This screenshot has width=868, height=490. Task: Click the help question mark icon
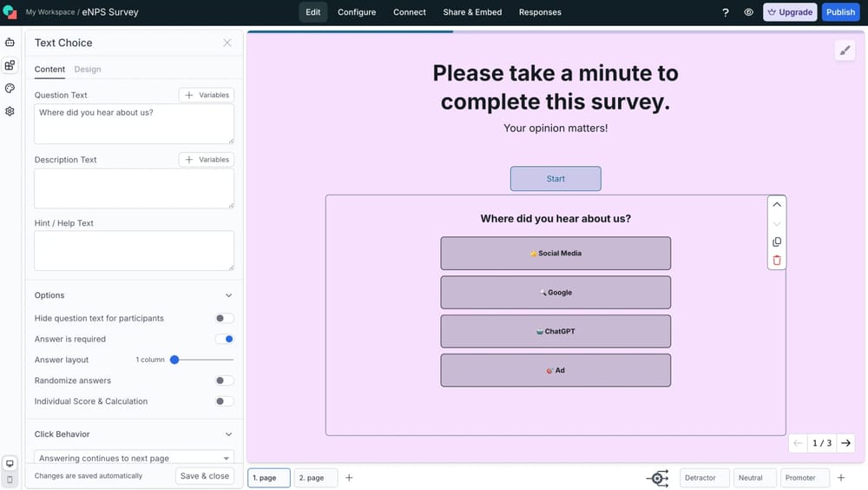[x=726, y=12]
